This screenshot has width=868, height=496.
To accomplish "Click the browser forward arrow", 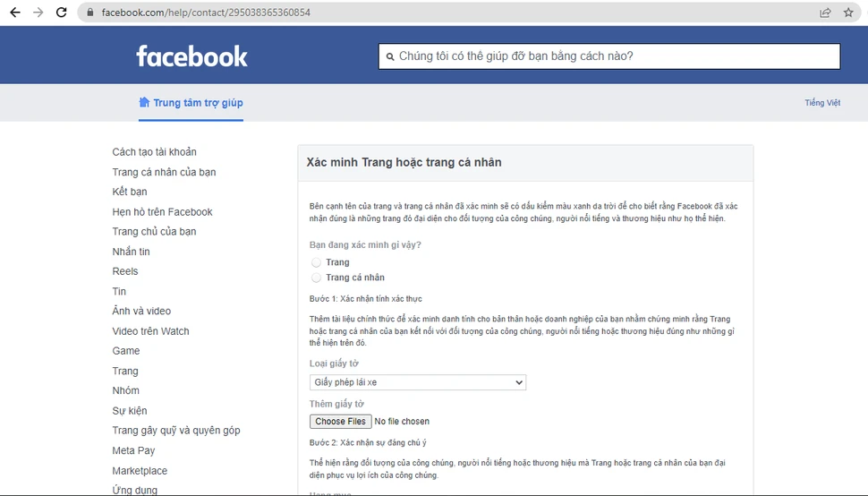I will (x=38, y=13).
